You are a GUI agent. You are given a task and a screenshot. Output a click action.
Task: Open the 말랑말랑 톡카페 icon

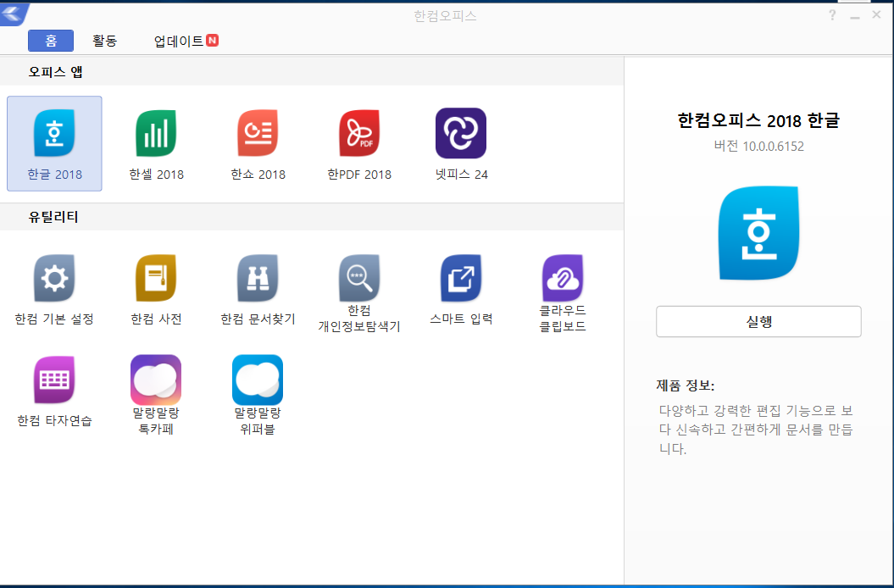coord(156,380)
